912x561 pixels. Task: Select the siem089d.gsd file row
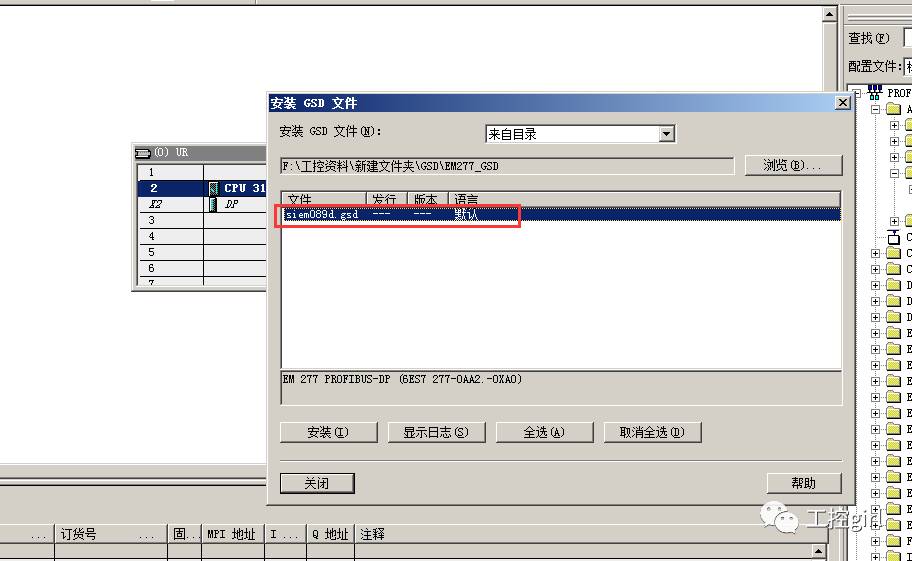[x=561, y=215]
